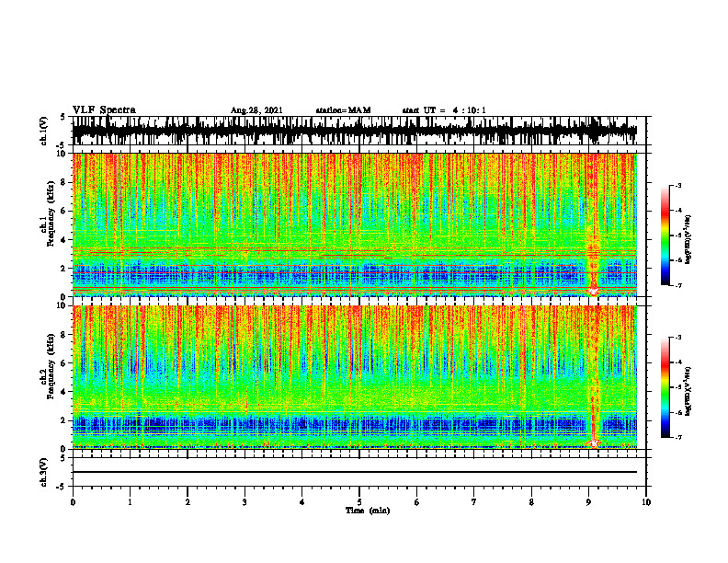The image size is (728, 563).
Task: Click the "ch.1 Frequency (kHz)" axis label
Action: 49,214
